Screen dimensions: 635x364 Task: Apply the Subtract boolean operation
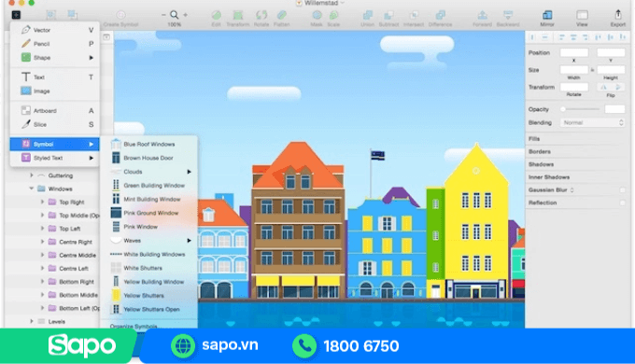[388, 15]
